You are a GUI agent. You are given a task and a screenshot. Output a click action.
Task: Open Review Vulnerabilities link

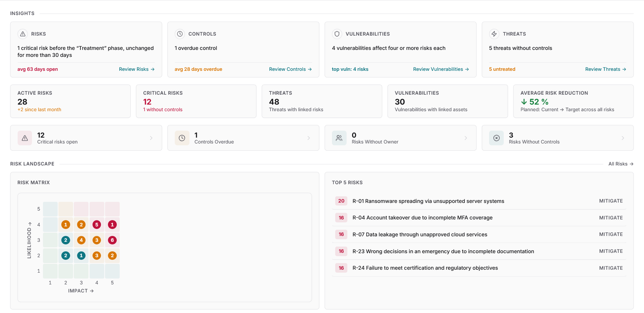click(441, 69)
